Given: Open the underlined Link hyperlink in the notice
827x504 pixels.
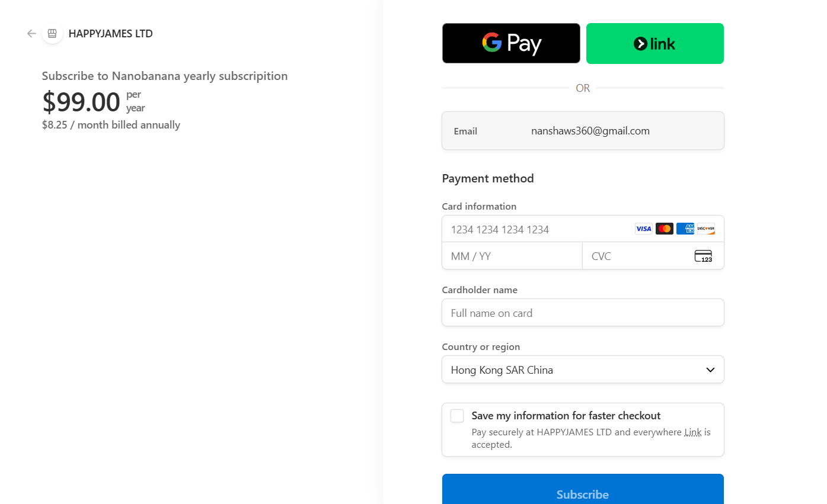Looking at the screenshot, I should tap(692, 432).
